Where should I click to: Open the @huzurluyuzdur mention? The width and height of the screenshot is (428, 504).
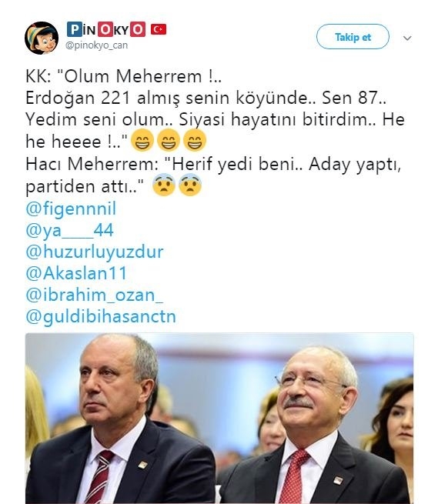[x=95, y=252]
